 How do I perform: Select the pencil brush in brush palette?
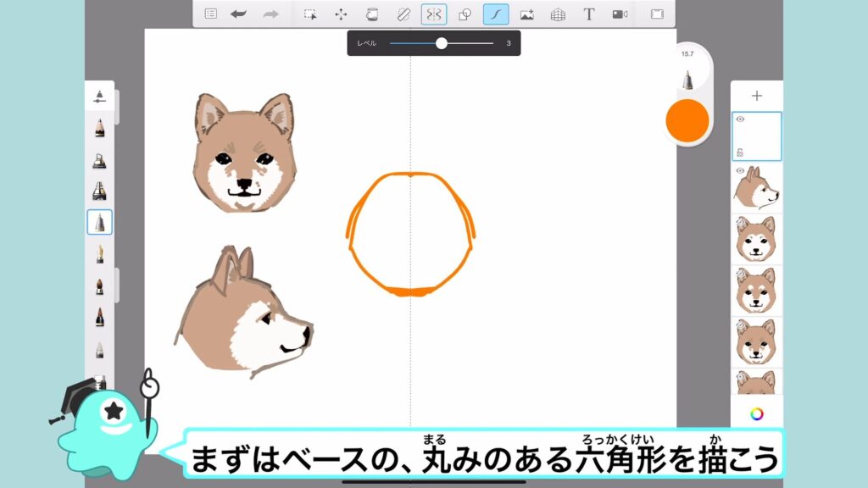[100, 128]
